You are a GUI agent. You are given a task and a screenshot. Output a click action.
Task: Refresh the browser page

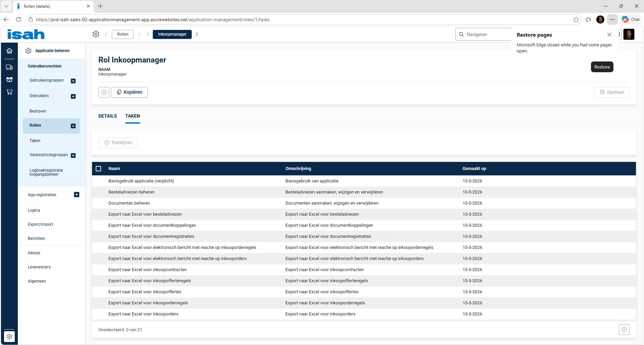(x=18, y=19)
